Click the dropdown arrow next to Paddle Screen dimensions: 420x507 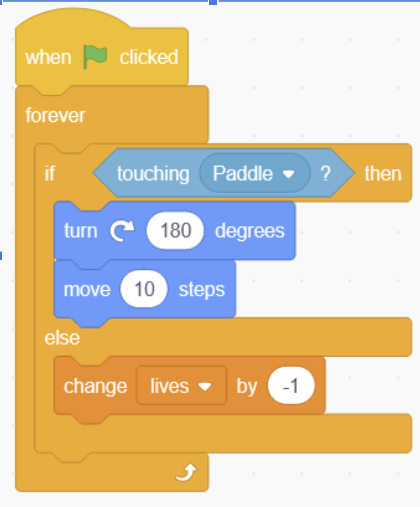pos(290,173)
